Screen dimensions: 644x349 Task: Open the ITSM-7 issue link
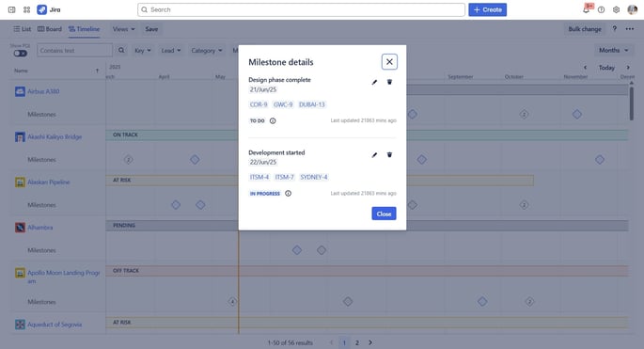(x=284, y=177)
